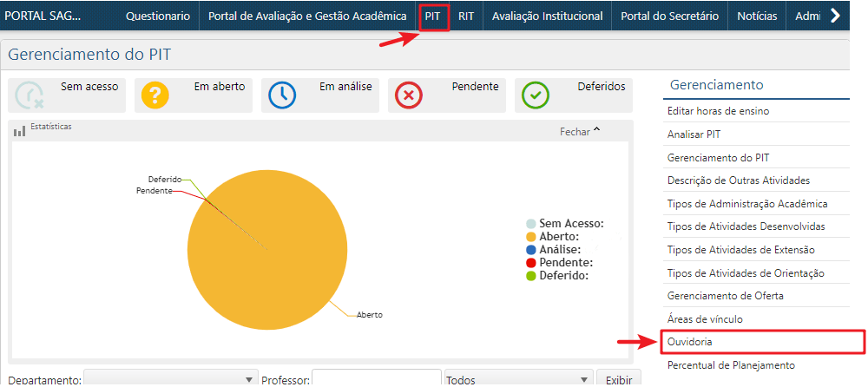Screen dimensions: 868x387
Task: Select 'Editar horas de ensino' link
Action: click(718, 111)
